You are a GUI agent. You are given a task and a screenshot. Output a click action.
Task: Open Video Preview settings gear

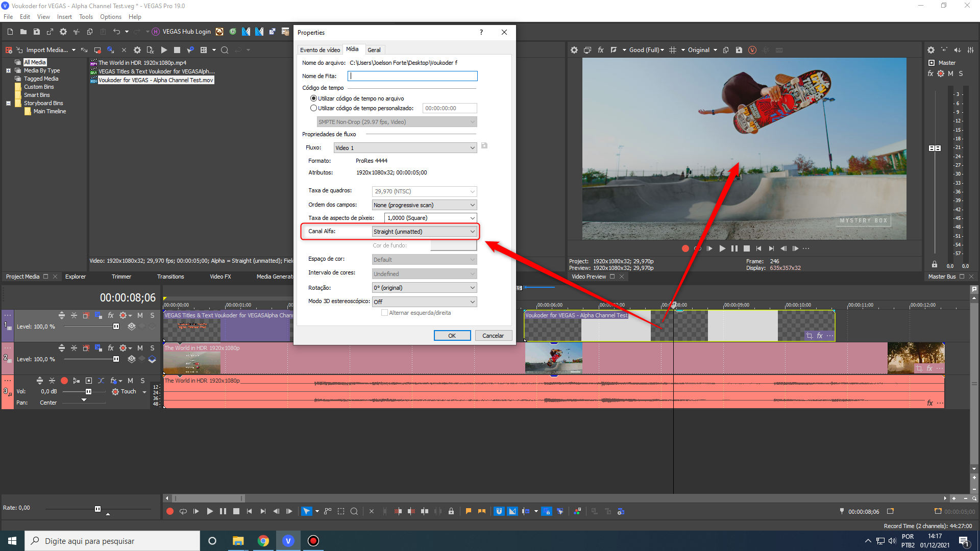(574, 50)
